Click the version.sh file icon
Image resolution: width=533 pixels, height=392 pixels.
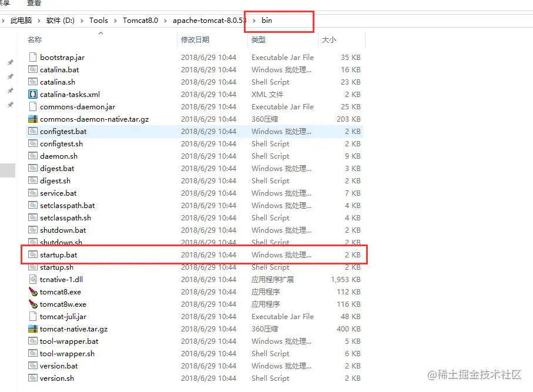[x=33, y=378]
